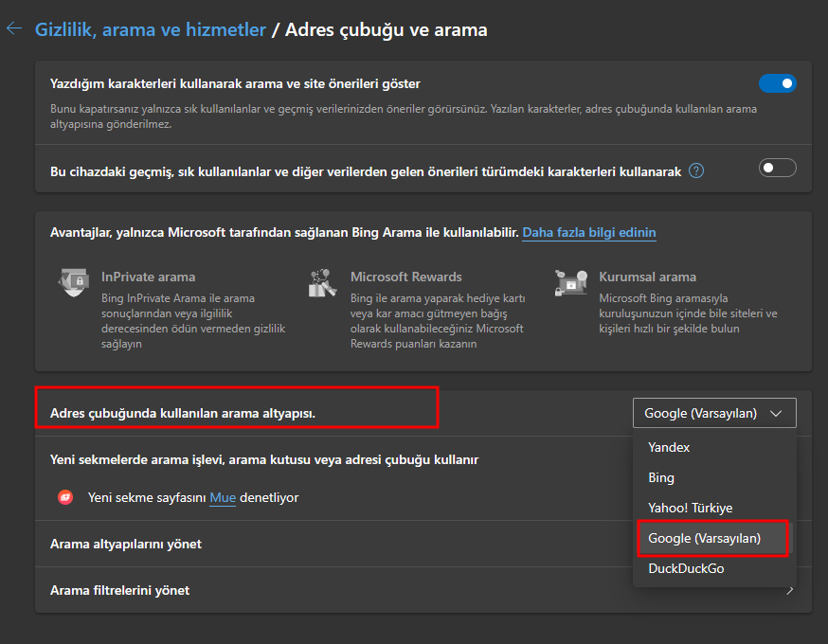The height and width of the screenshot is (644, 828).
Task: Choose DuckDuckGo as search engine
Action: 714,568
